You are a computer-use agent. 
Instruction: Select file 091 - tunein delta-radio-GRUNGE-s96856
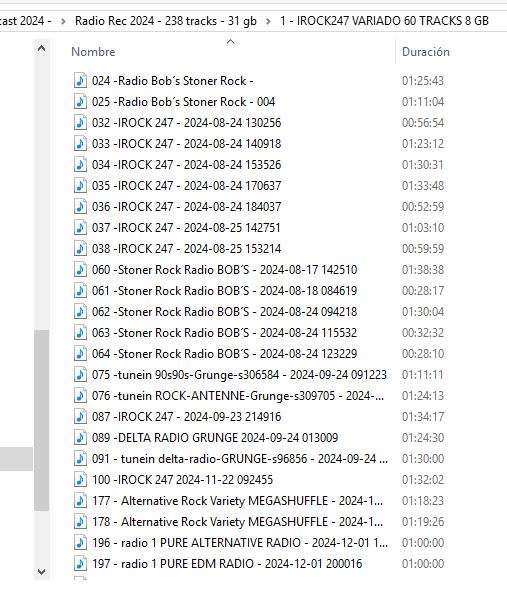click(240, 459)
